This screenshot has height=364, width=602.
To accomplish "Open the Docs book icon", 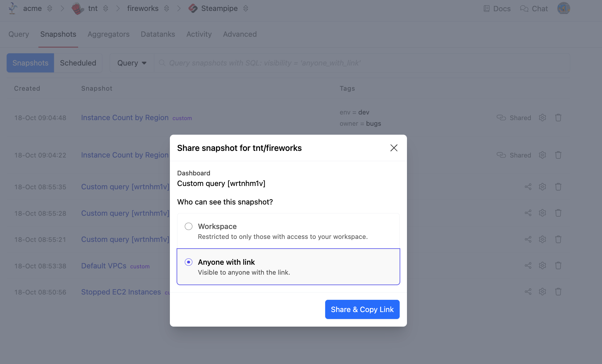I will [x=486, y=9].
